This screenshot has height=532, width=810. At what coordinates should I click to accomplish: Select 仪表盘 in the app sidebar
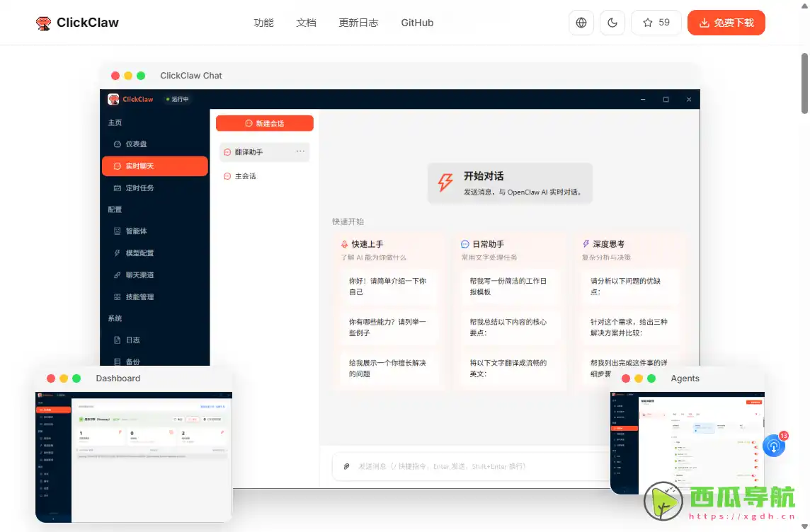155,144
